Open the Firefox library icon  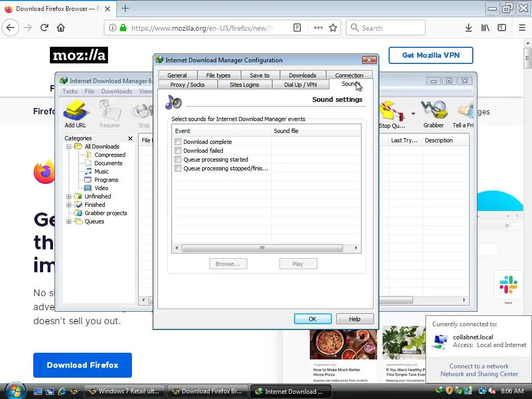pos(485,28)
